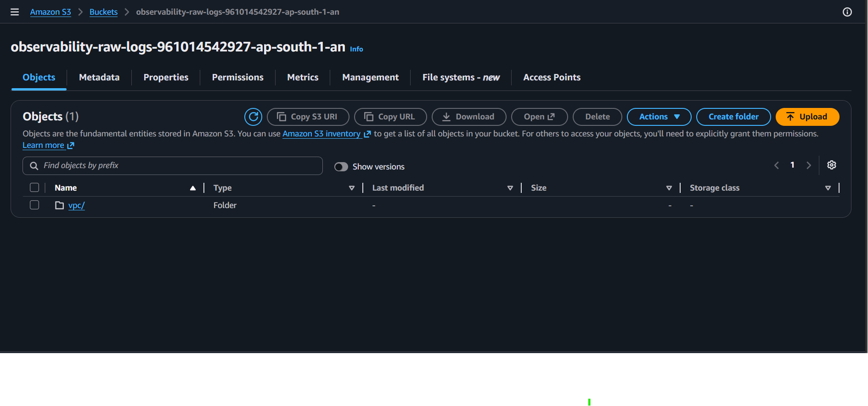868x406 pixels.
Task: Click page number 1 in pagination
Action: click(x=792, y=165)
